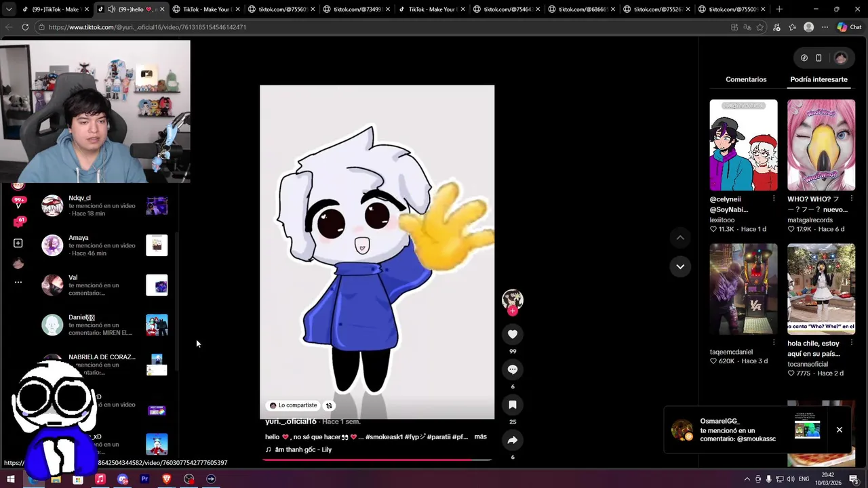
Task: Click the upload plus icon in sidebar
Action: 18,243
